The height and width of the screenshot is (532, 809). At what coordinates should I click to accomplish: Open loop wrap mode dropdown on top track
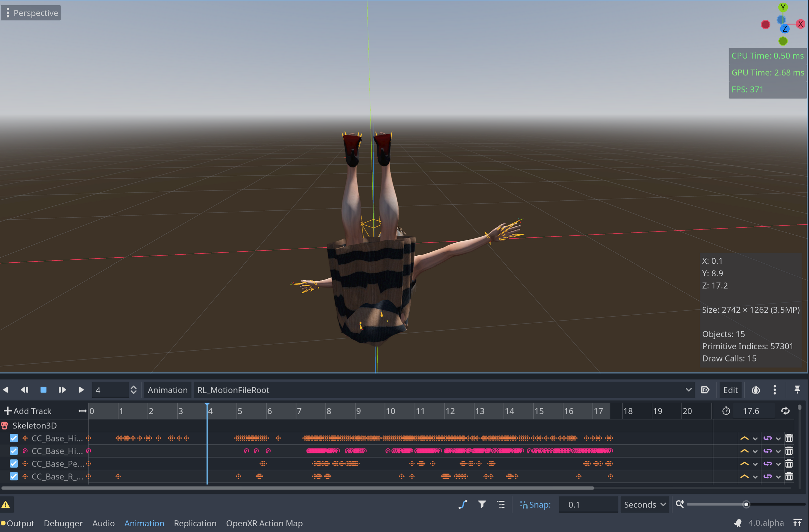click(x=778, y=438)
